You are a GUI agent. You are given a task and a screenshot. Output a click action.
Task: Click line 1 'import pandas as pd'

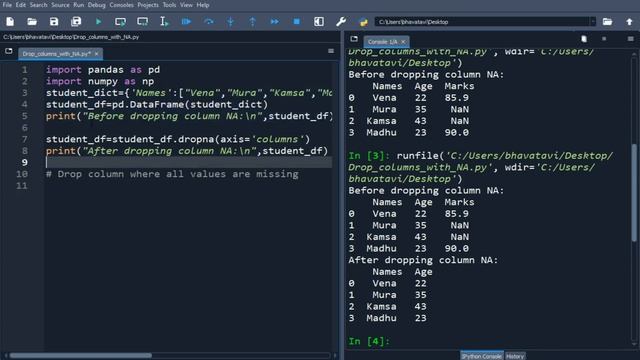click(x=103, y=70)
